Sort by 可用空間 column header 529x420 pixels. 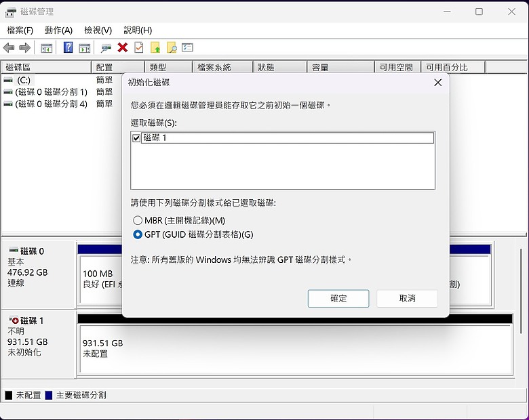[x=397, y=68]
